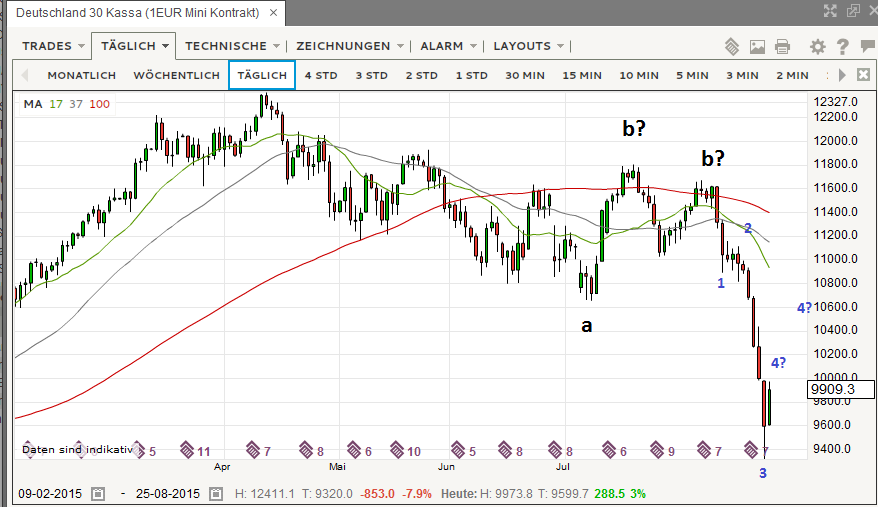Close the timeframe selection bar
The height and width of the screenshot is (507, 878).
click(x=864, y=75)
